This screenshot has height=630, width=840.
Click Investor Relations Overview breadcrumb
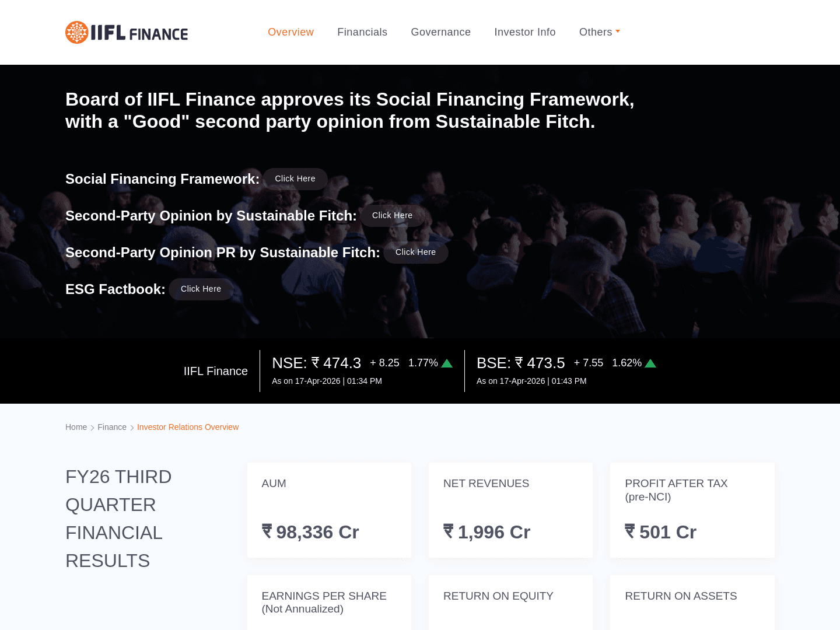click(188, 427)
